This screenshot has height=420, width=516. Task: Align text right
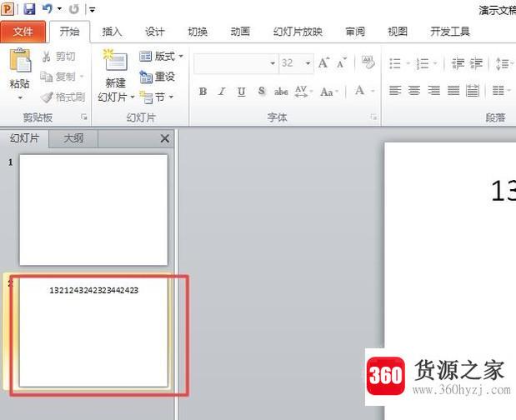(x=433, y=90)
